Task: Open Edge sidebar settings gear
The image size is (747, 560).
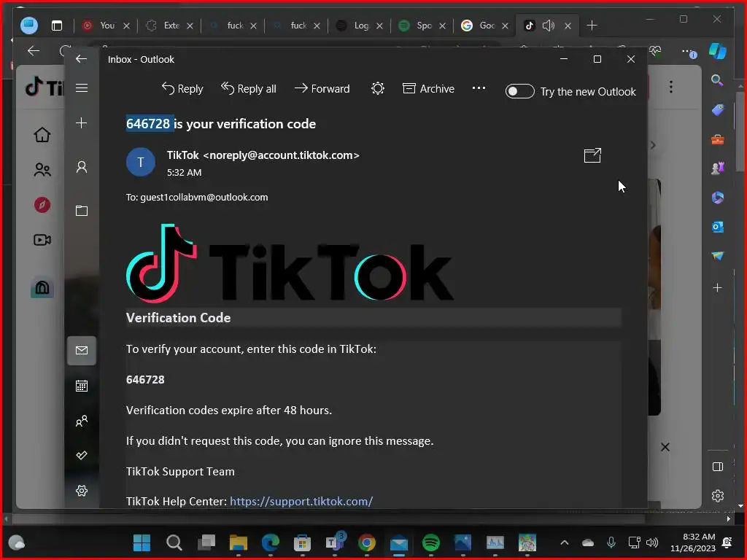Action: [718, 496]
